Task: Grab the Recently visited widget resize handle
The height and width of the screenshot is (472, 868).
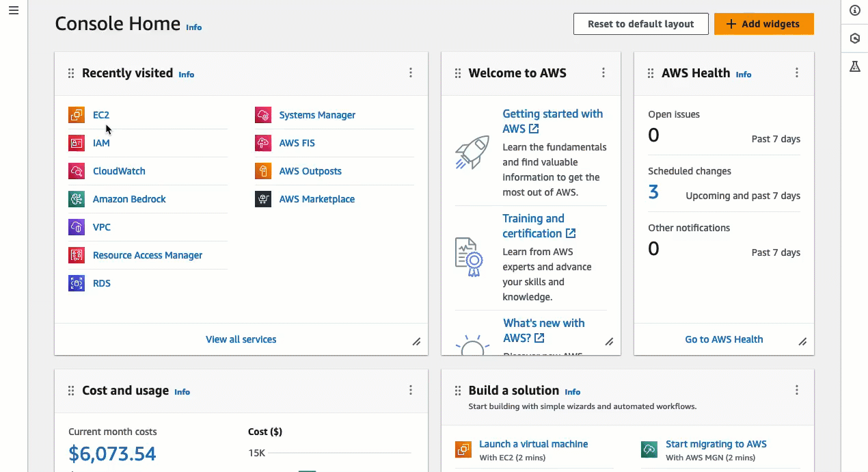Action: (x=416, y=341)
